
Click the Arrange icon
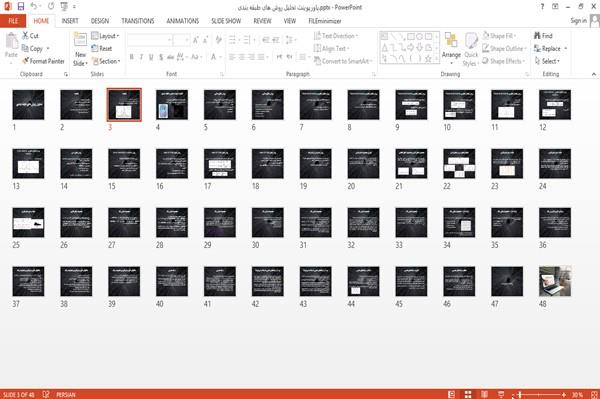(x=451, y=40)
